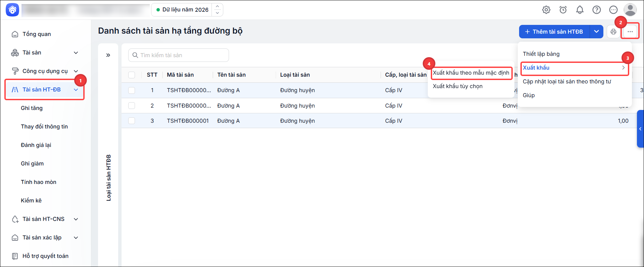This screenshot has width=644, height=267.
Task: Click Thêm tài sản HTĐB button
Action: click(554, 32)
